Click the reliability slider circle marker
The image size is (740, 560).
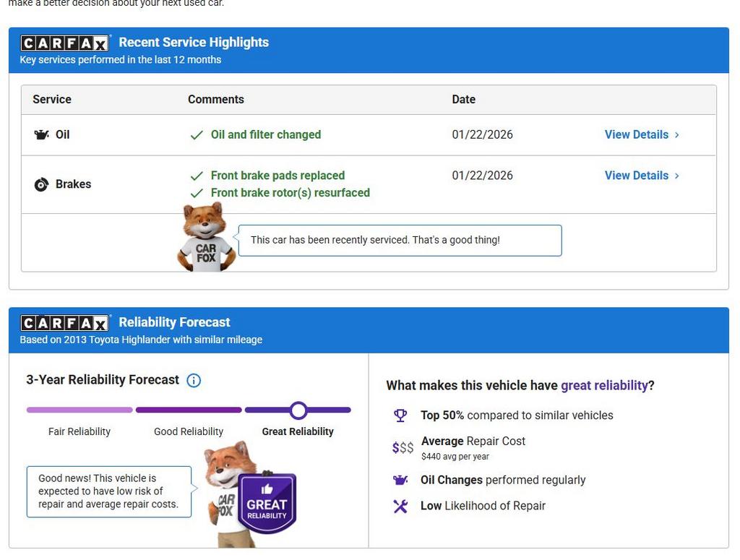(x=298, y=410)
